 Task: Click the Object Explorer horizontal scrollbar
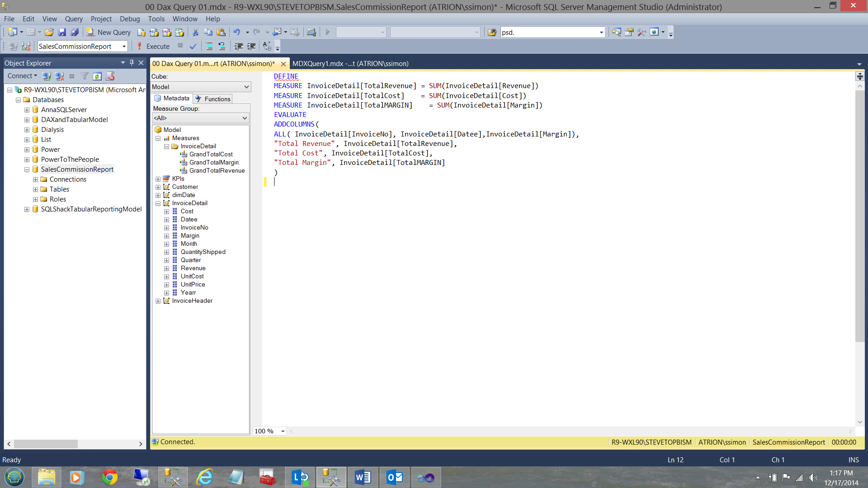[45, 444]
